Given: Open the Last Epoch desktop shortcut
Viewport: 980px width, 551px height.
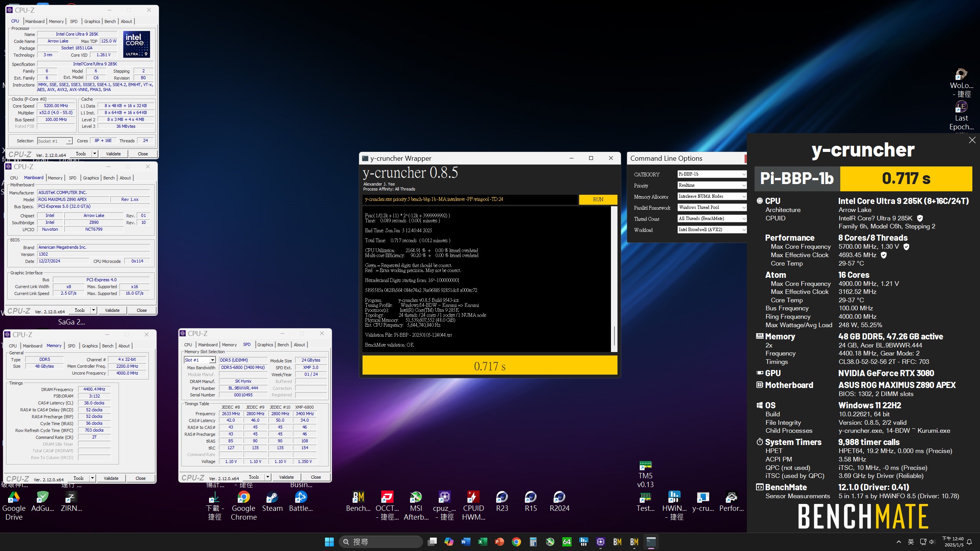Looking at the screenshot, I should [x=961, y=116].
